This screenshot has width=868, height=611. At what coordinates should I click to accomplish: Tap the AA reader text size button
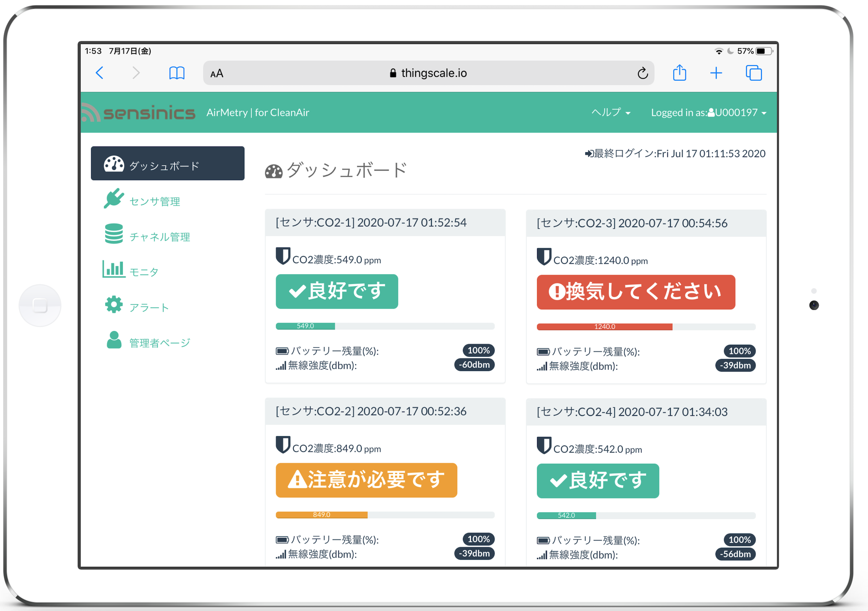point(216,73)
